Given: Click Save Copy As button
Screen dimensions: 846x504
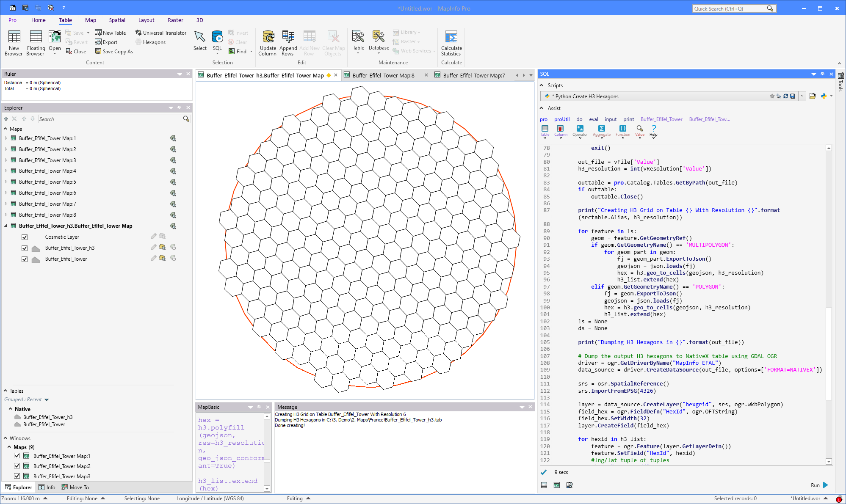Looking at the screenshot, I should pyautogui.click(x=114, y=52).
